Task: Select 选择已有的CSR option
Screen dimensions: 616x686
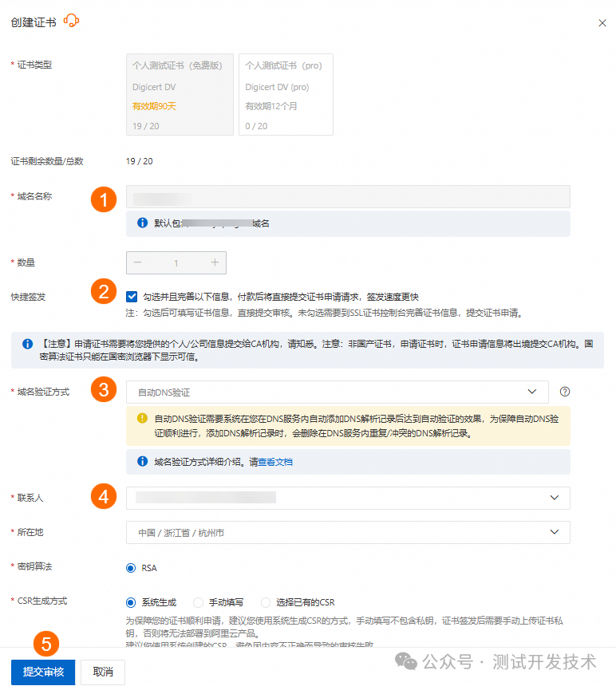Action: click(265, 602)
